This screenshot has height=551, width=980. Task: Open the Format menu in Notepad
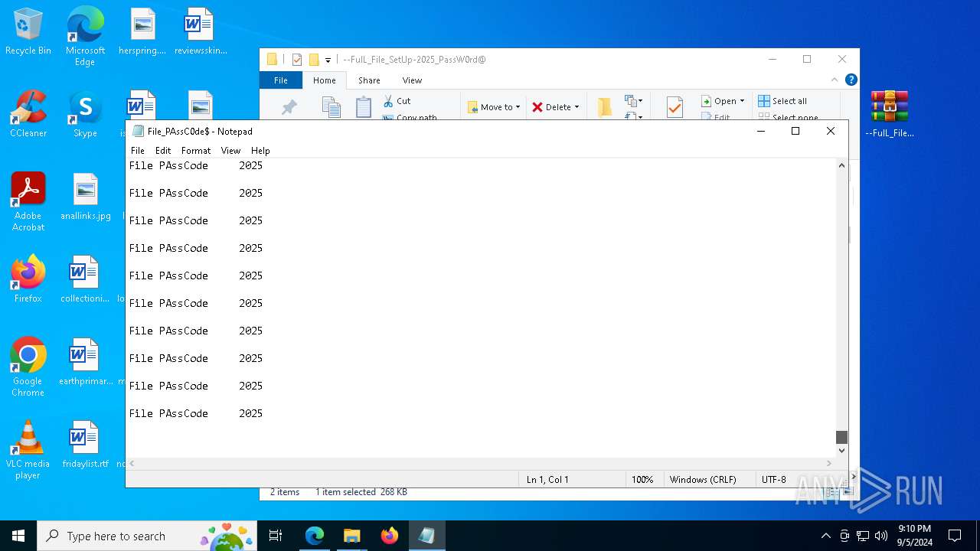(x=196, y=151)
